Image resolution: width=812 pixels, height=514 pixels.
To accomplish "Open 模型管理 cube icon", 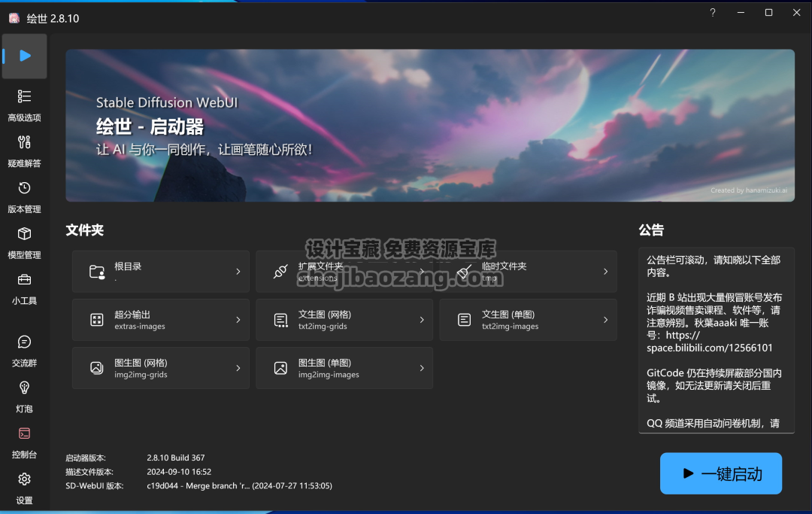I will coord(24,234).
